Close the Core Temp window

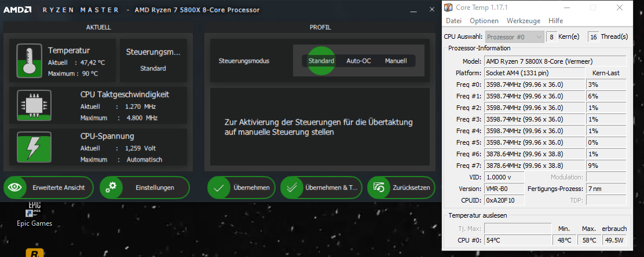point(620,8)
